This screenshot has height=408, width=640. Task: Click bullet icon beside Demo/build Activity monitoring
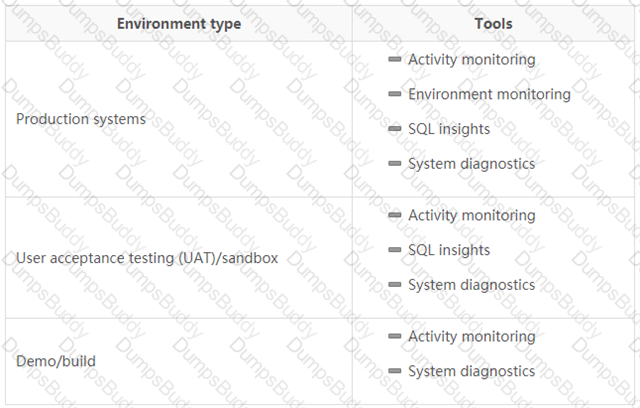(395, 336)
